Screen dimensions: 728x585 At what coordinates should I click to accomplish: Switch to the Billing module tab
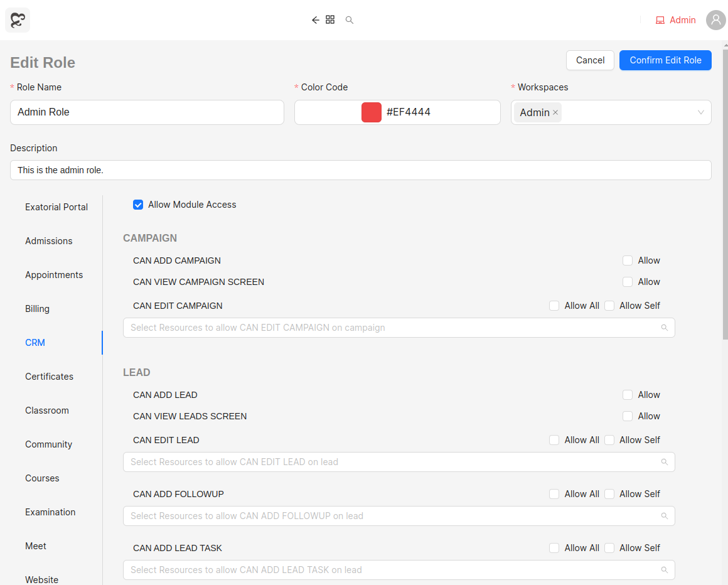coord(38,309)
